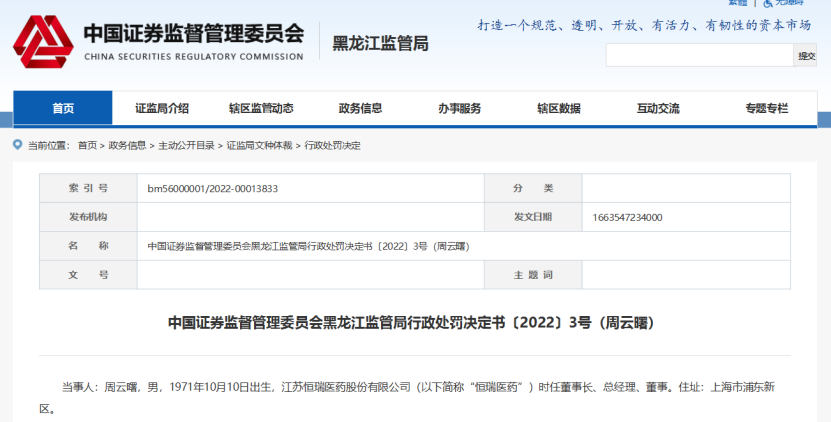Open the 首页 navigation tab

tap(63, 108)
